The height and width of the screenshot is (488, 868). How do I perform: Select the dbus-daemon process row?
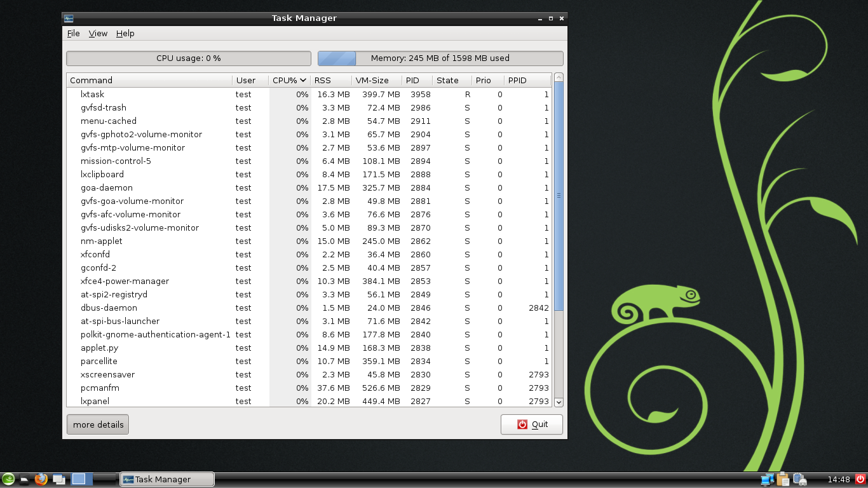pyautogui.click(x=309, y=308)
